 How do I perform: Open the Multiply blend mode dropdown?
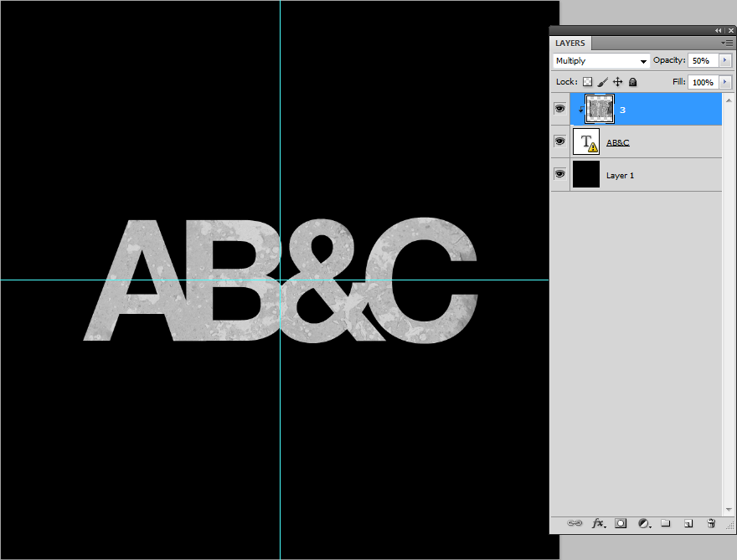click(x=601, y=61)
